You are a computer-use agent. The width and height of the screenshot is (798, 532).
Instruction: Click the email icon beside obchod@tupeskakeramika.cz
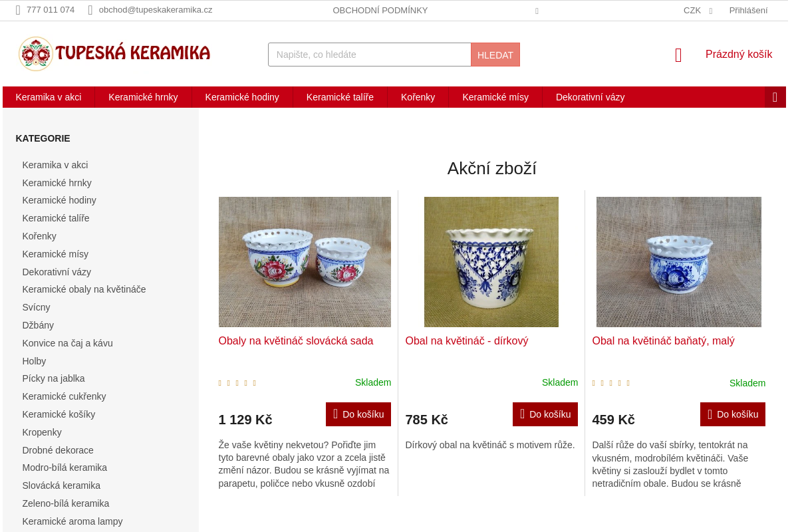tap(90, 10)
